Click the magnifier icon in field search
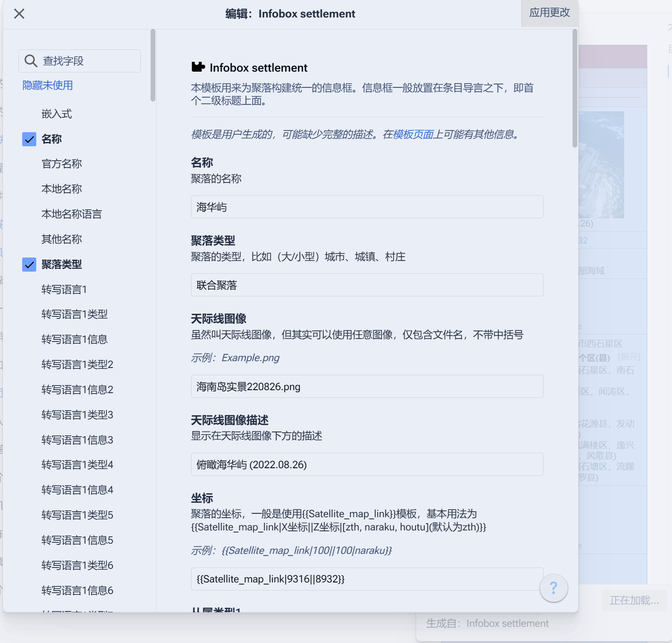Image resolution: width=672 pixels, height=643 pixels. tap(30, 61)
